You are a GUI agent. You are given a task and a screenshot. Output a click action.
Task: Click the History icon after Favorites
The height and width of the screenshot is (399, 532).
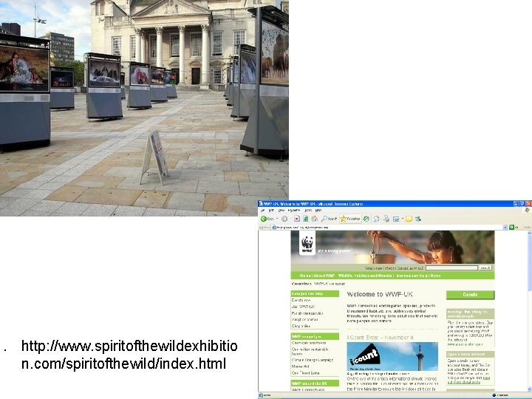(x=366, y=219)
